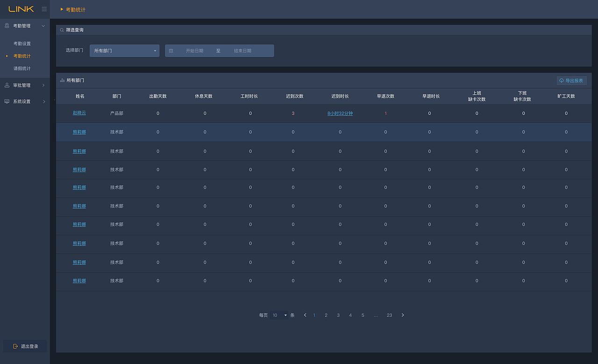This screenshot has height=364, width=598.
Task: Click the 所有部门 table panel title
Action: click(x=75, y=80)
